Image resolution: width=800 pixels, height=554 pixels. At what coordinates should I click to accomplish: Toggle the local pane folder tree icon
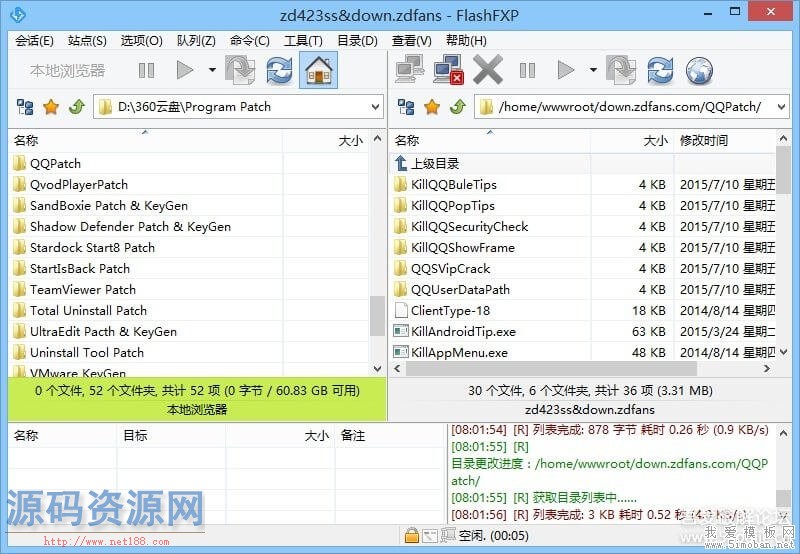25,107
